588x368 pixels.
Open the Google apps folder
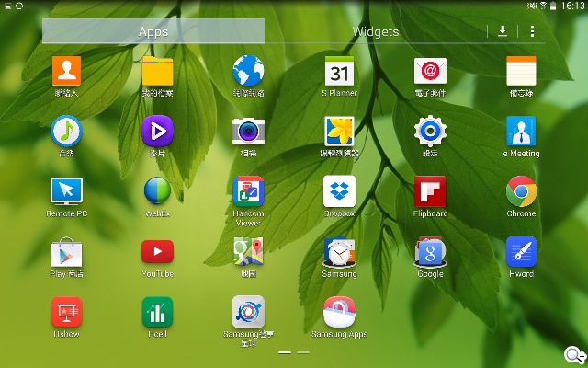tap(430, 251)
